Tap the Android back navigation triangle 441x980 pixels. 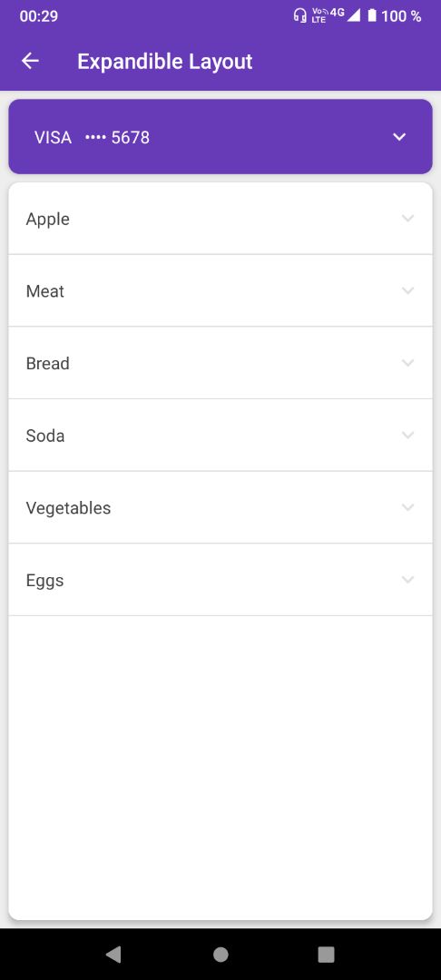[113, 954]
